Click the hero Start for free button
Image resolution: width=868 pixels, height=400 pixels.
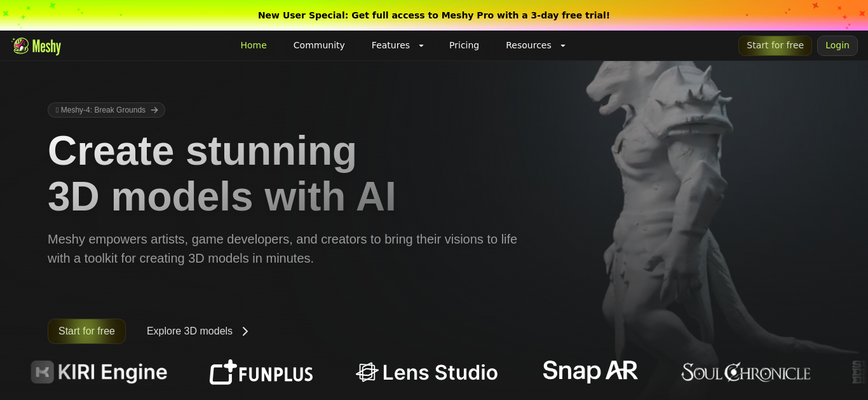point(86,331)
